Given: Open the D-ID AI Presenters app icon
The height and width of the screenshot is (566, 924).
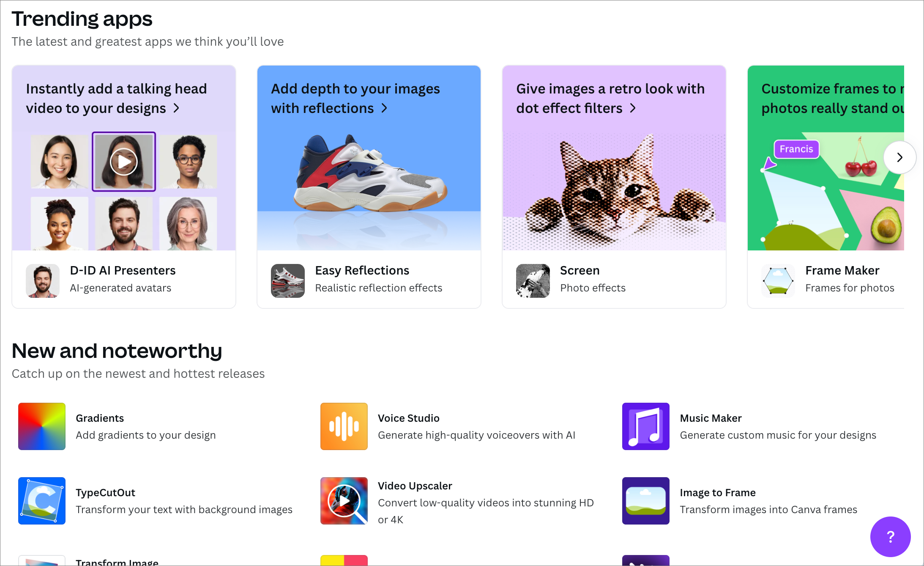Looking at the screenshot, I should [x=43, y=281].
